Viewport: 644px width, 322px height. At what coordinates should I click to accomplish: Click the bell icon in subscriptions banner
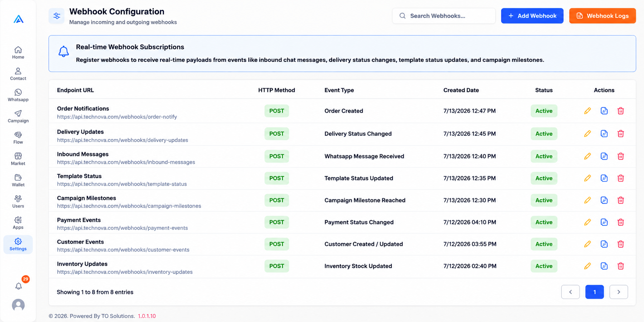tap(64, 52)
